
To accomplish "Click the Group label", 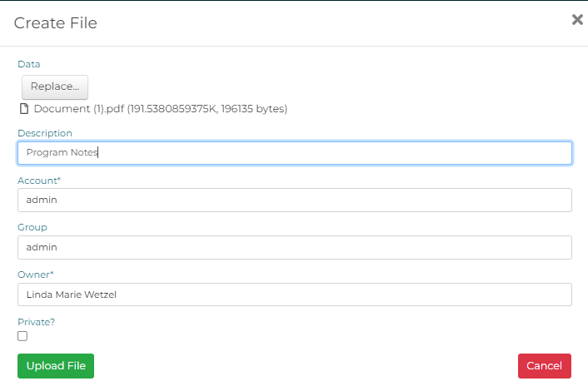I will pos(32,227).
